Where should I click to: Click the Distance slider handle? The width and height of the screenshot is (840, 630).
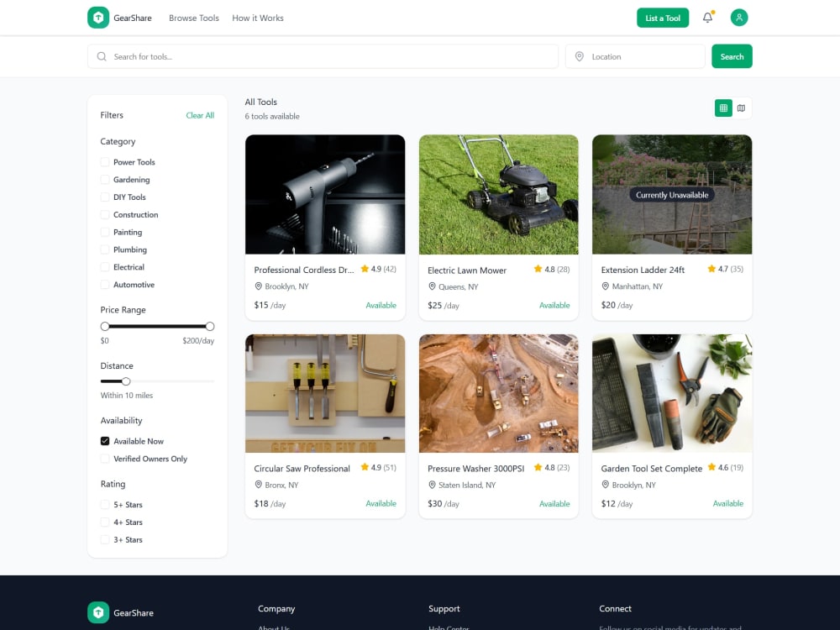tap(126, 381)
